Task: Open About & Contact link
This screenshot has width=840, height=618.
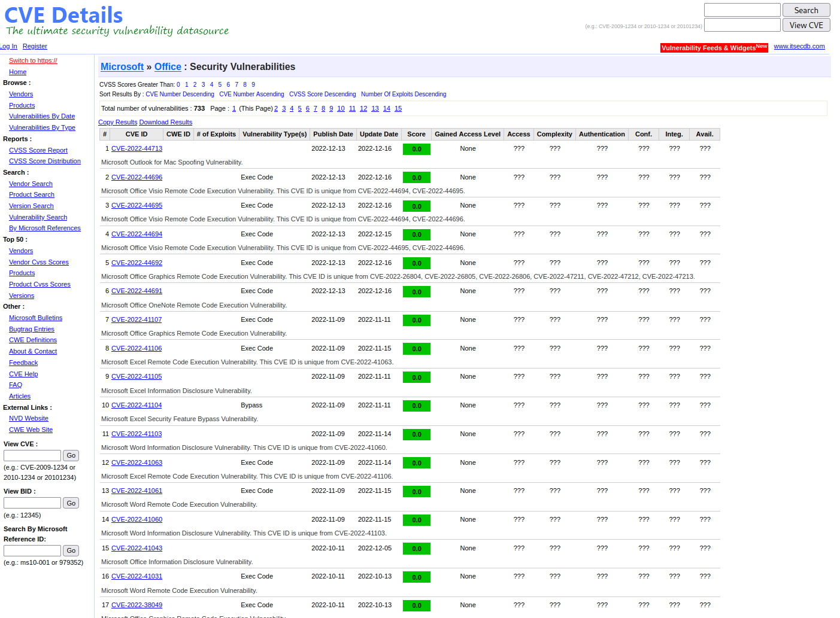Action: click(x=33, y=351)
